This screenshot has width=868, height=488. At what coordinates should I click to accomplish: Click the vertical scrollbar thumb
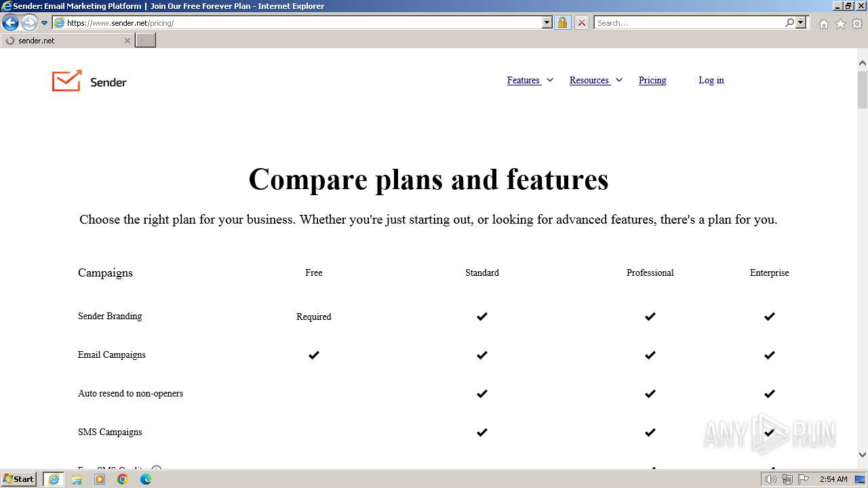pyautogui.click(x=863, y=89)
